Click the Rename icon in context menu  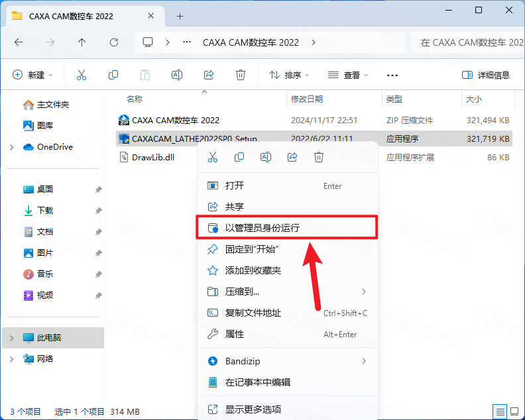[266, 157]
